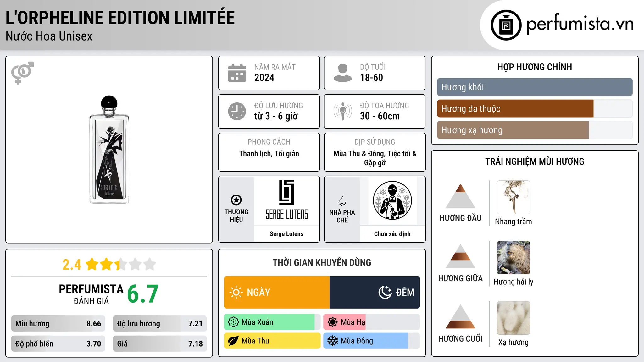The width and height of the screenshot is (644, 362).
Task: Click the star badge icon above Thương hiệu
Action: 236,200
